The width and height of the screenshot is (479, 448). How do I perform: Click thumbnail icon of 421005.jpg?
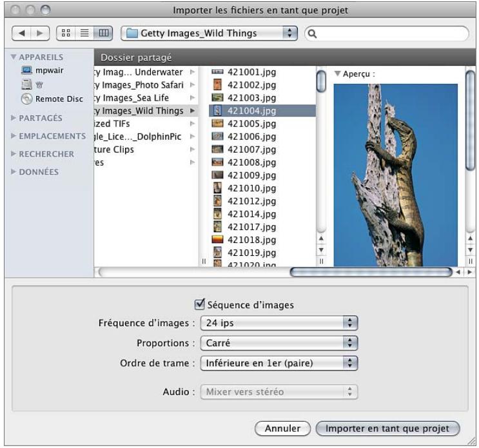217,123
